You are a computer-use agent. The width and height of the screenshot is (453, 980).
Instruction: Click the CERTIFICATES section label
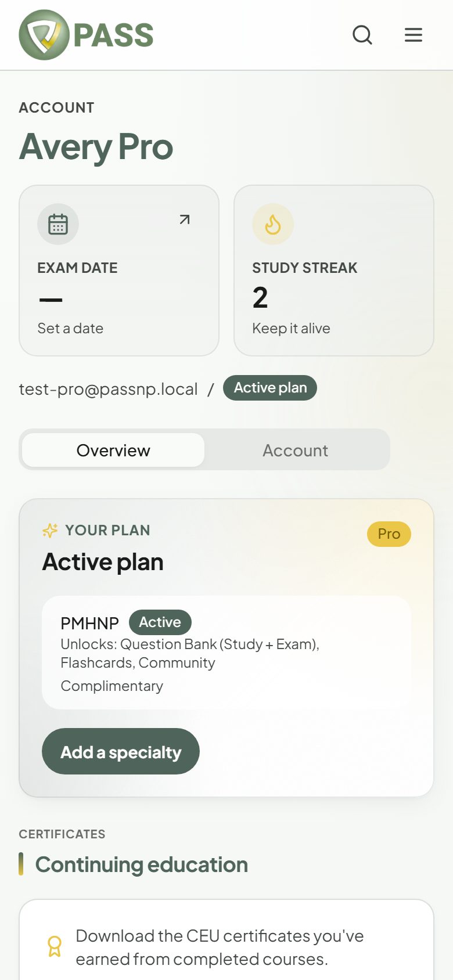point(62,834)
